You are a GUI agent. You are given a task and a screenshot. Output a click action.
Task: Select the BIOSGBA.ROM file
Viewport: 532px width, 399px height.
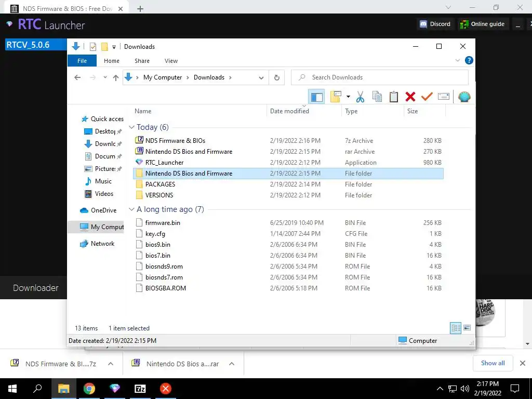pyautogui.click(x=288, y=288)
